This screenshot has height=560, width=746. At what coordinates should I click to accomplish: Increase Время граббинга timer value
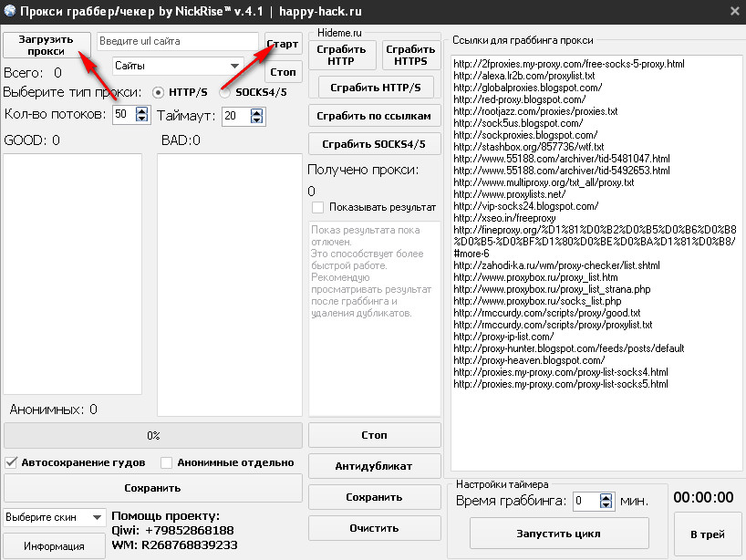(606, 496)
